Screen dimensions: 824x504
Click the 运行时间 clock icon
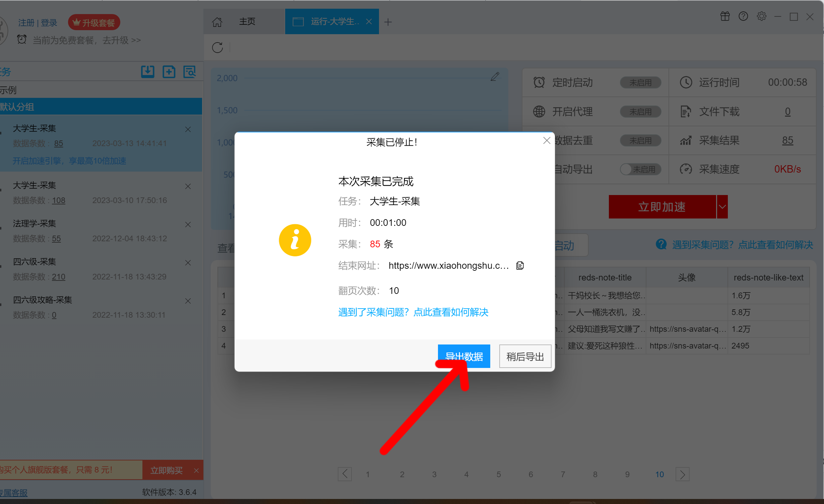[686, 82]
